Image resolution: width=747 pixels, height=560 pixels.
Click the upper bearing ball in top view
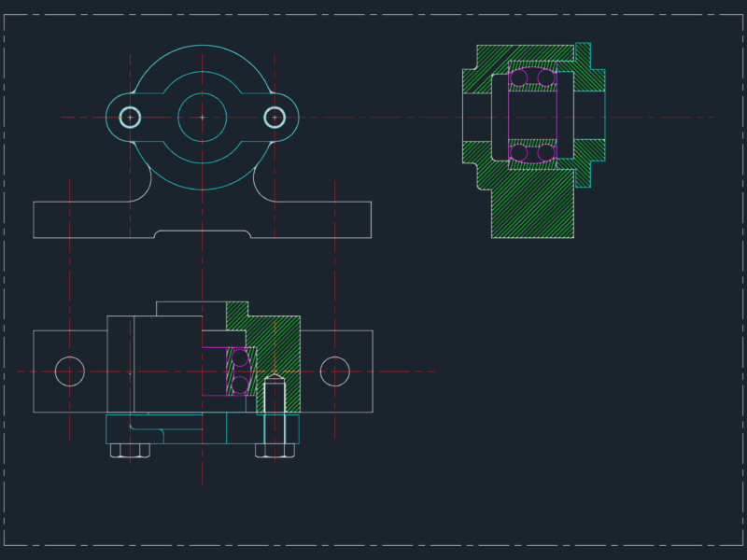(240, 357)
